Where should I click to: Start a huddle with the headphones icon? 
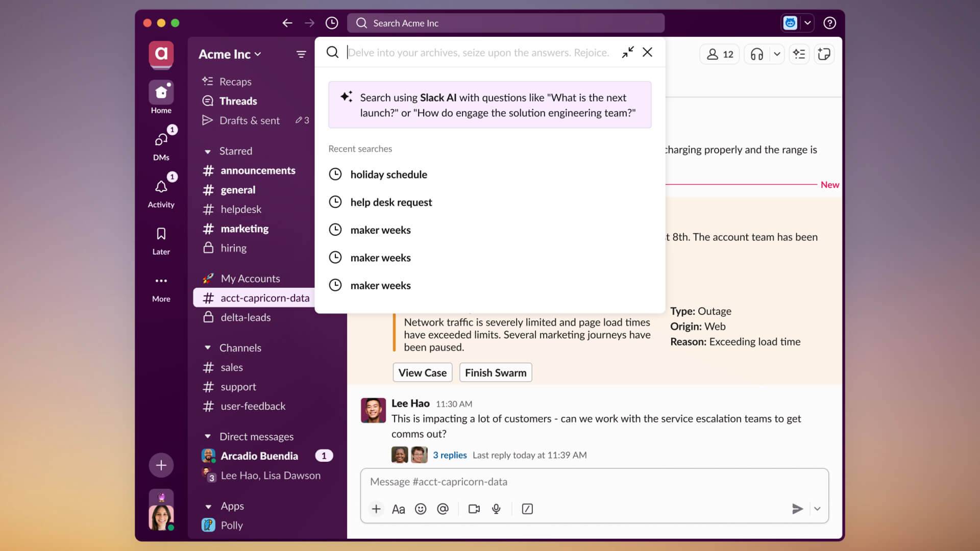[x=756, y=54]
